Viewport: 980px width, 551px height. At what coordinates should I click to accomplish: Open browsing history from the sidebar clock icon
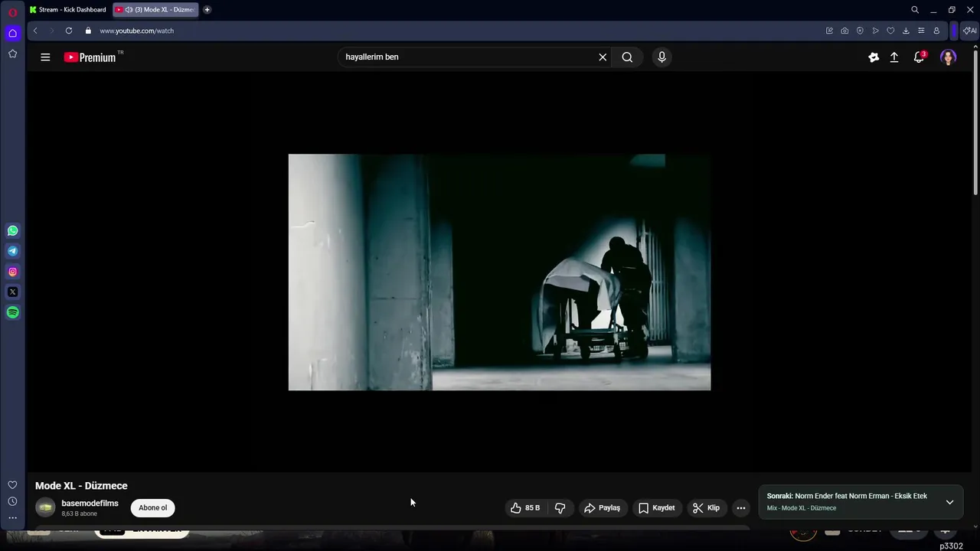[x=12, y=501]
